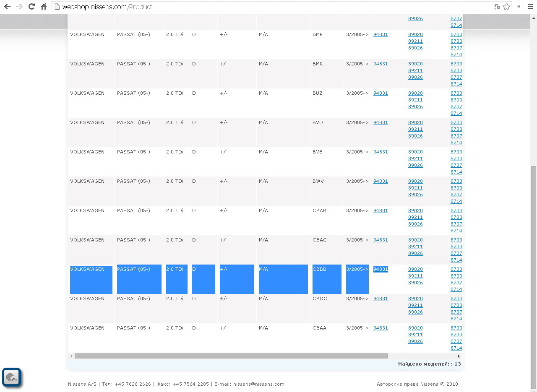
Task: Click the browser forward arrow
Action: [x=19, y=7]
